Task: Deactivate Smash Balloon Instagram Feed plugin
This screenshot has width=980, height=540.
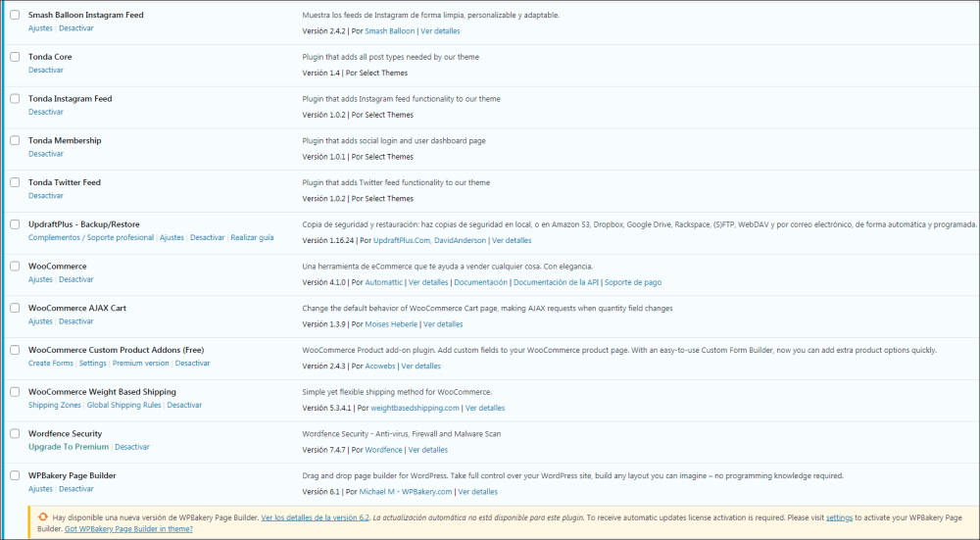Action: tap(76, 28)
